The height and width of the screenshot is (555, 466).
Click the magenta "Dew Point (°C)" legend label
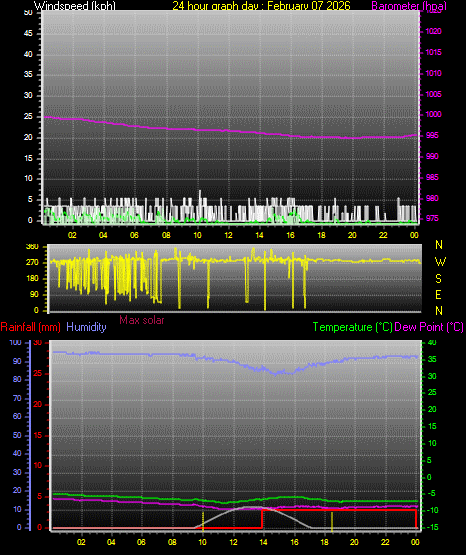point(429,327)
